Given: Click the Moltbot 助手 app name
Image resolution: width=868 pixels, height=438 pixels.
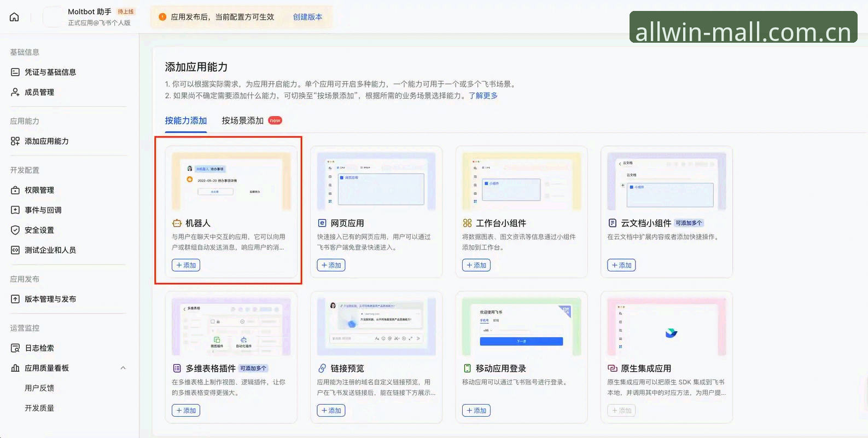Looking at the screenshot, I should (x=90, y=11).
